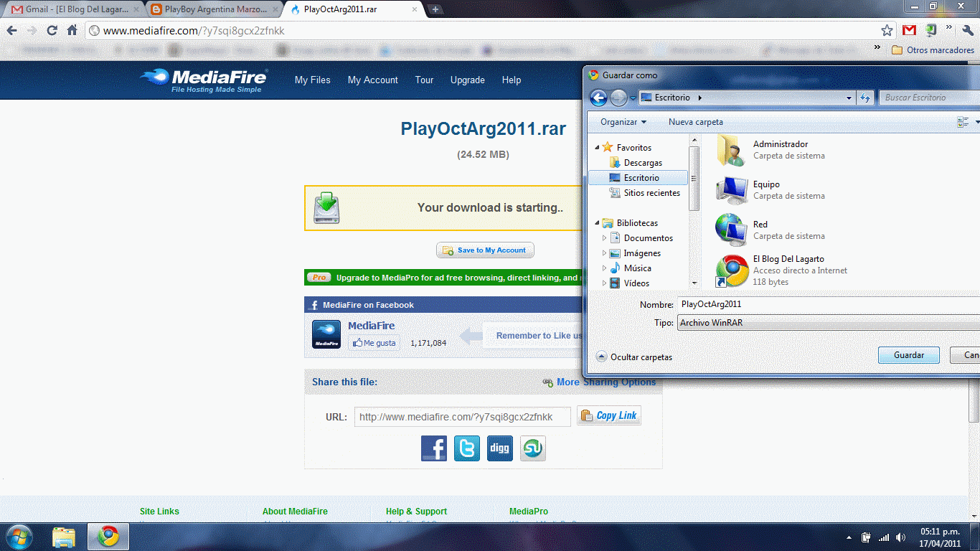
Task: Open the Gmail extension icon in Chrome toolbar
Action: pos(909,30)
